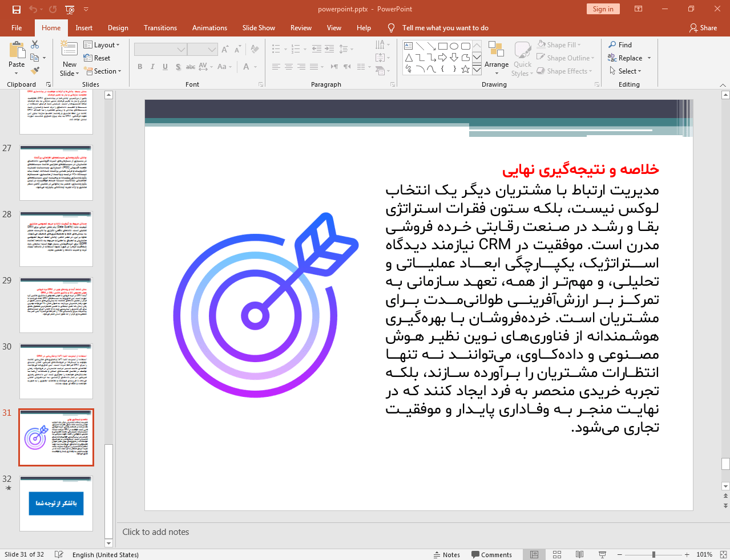Image resolution: width=730 pixels, height=560 pixels.
Task: Start Slide Show from status bar icon
Action: click(x=602, y=554)
